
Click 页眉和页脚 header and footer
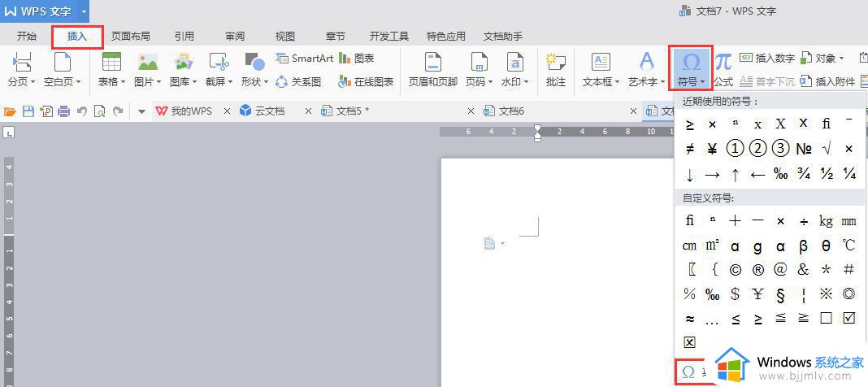[433, 70]
